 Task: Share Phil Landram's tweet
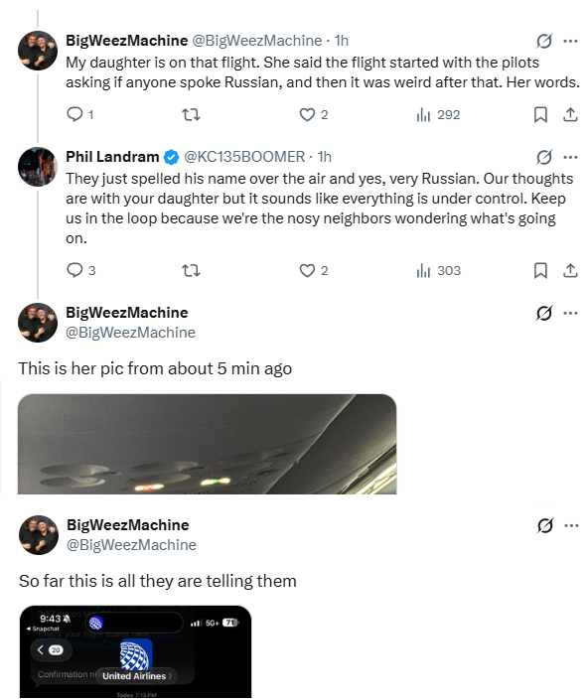point(570,270)
